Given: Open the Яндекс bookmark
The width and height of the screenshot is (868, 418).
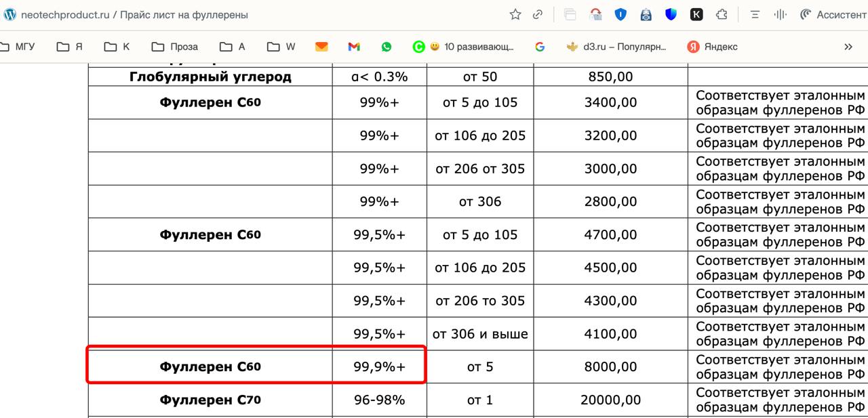Looking at the screenshot, I should [x=713, y=47].
